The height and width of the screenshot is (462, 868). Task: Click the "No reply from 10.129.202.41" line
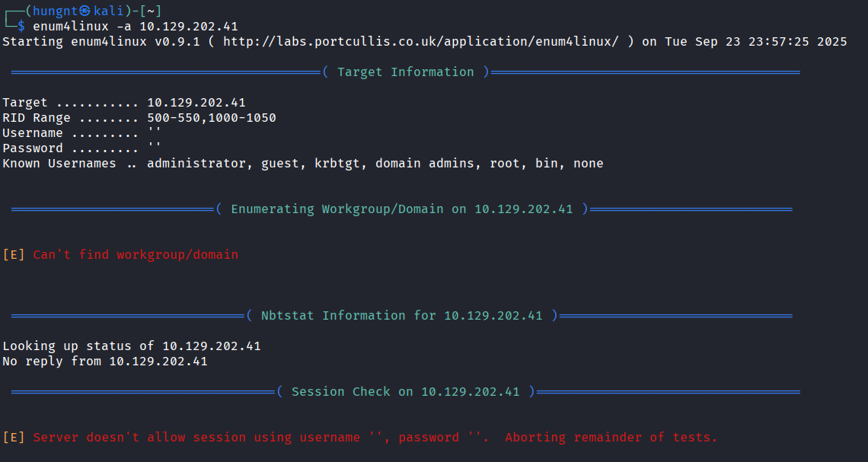[x=105, y=361]
